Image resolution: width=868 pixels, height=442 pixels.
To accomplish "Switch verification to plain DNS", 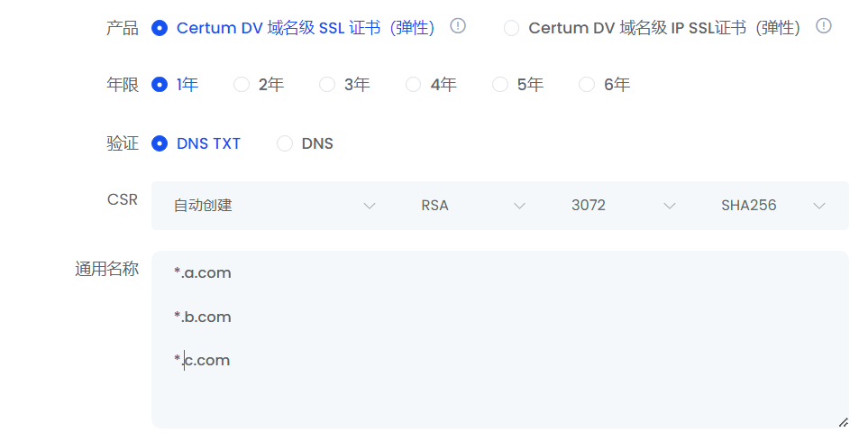I will (x=285, y=143).
